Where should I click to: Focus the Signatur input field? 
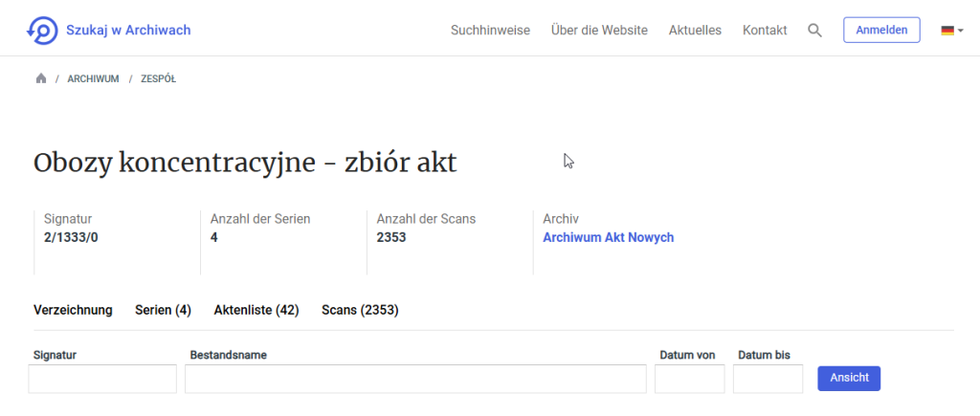tap(102, 379)
